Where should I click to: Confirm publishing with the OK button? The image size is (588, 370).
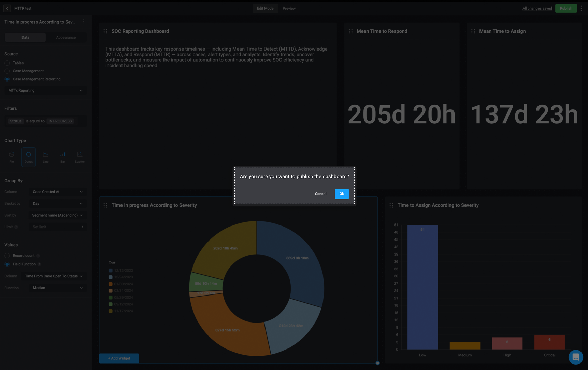tap(342, 194)
